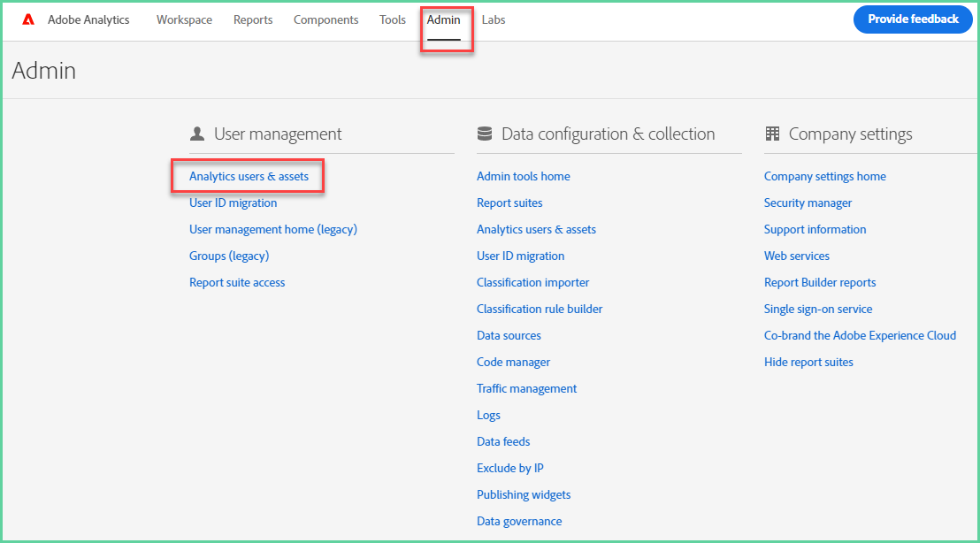Open the Tools menu
This screenshot has height=543, width=980.
[x=392, y=19]
